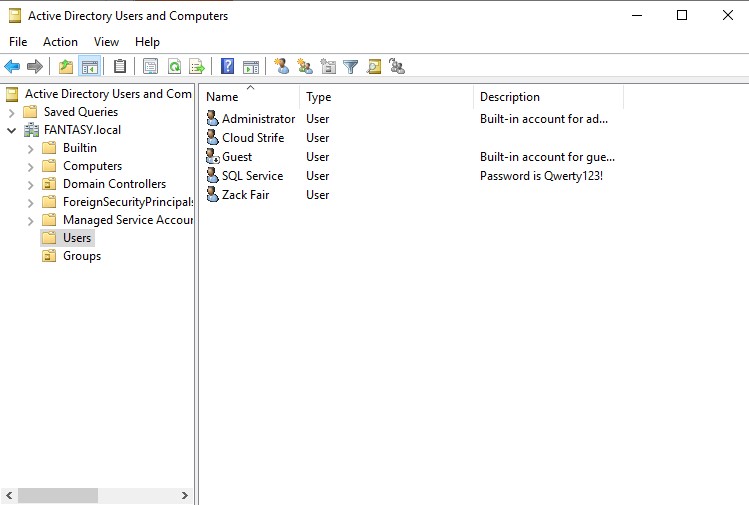749x505 pixels.
Task: Click the gray Forward arrow in toolbar
Action: click(34, 66)
